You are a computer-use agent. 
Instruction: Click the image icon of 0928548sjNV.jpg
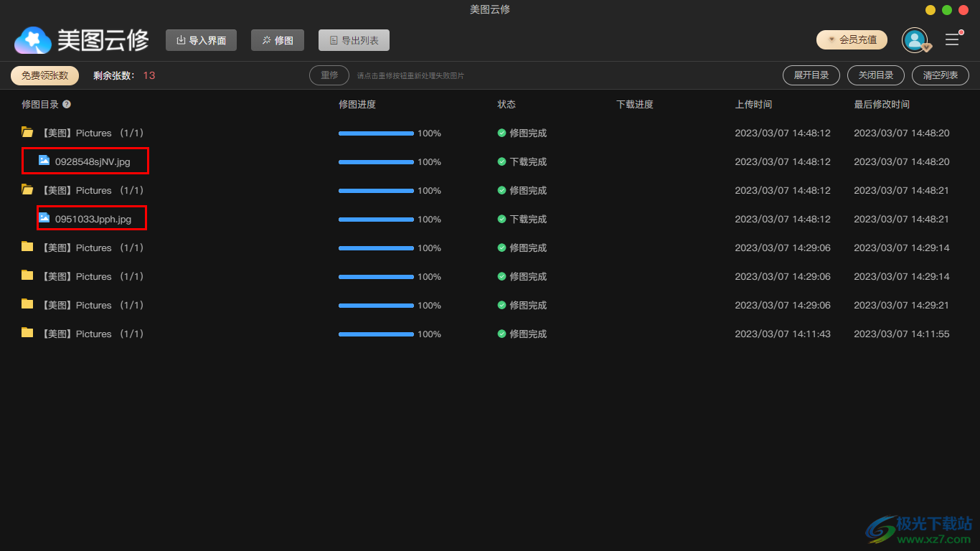(44, 161)
